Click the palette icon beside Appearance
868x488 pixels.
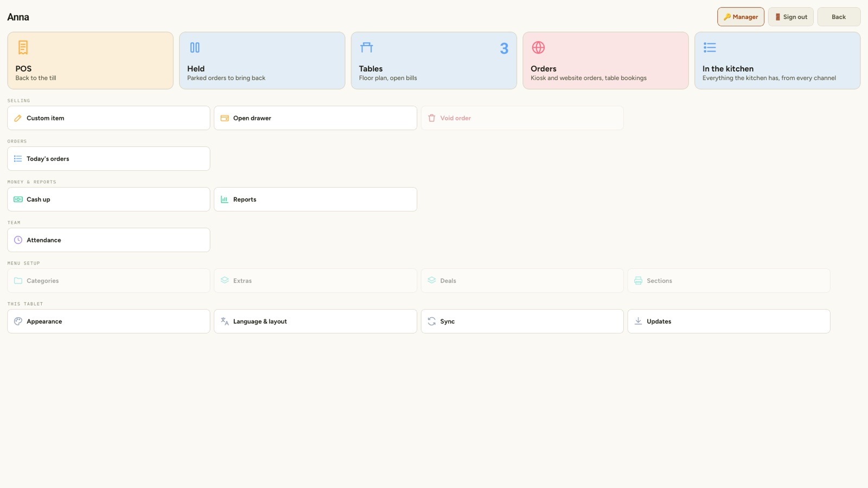point(18,322)
